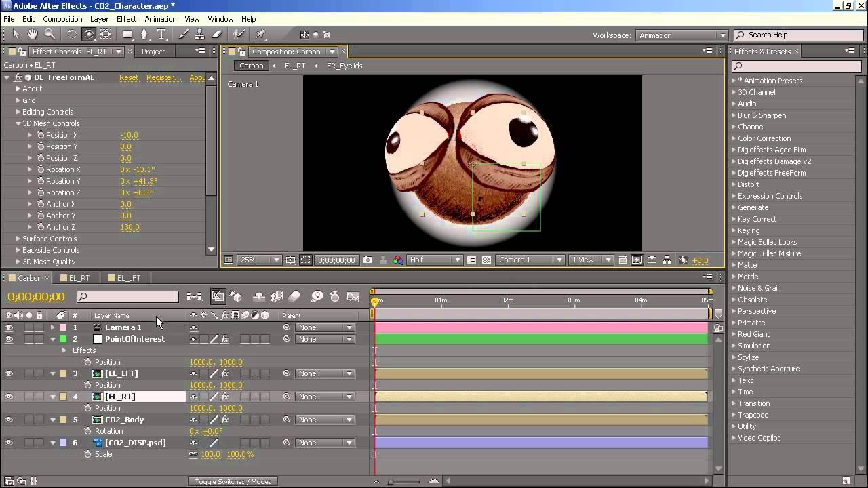
Task: Click Show Channel color icon in viewer
Action: [398, 260]
